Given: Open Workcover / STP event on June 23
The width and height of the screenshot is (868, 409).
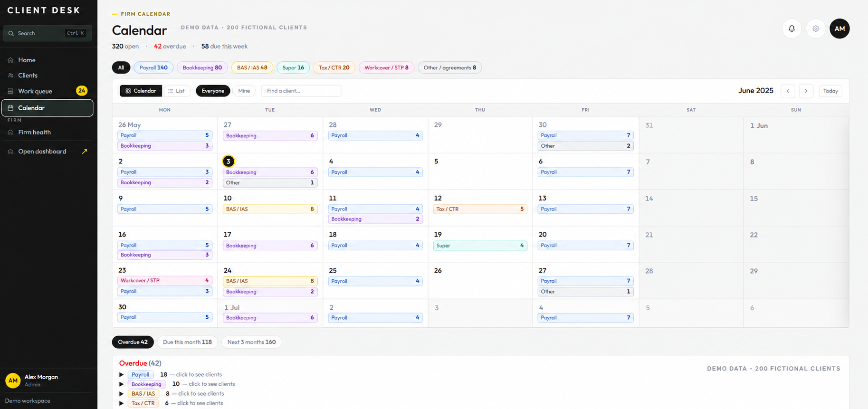Looking at the screenshot, I should [164, 281].
